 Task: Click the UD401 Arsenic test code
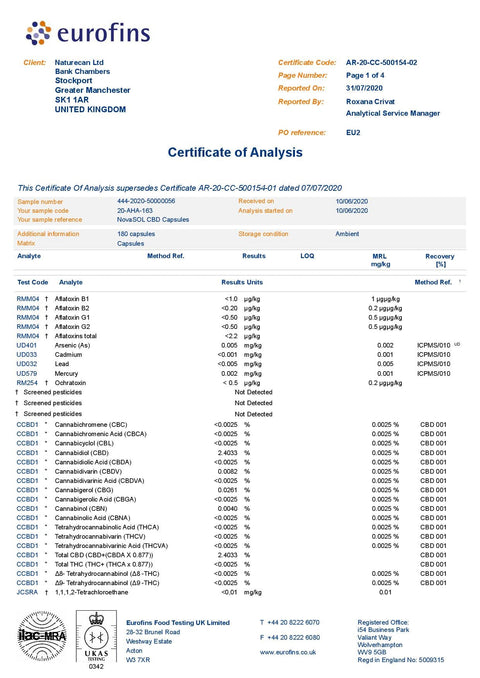27,345
